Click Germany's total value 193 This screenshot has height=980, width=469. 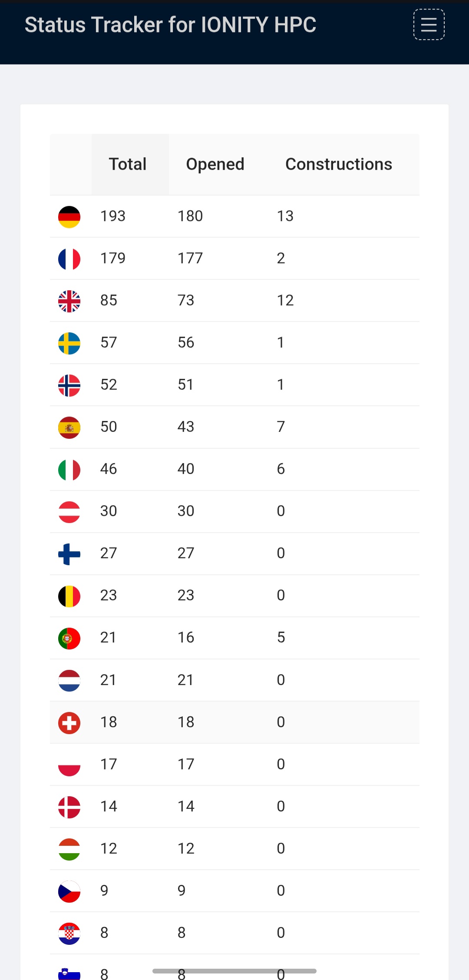coord(113,216)
